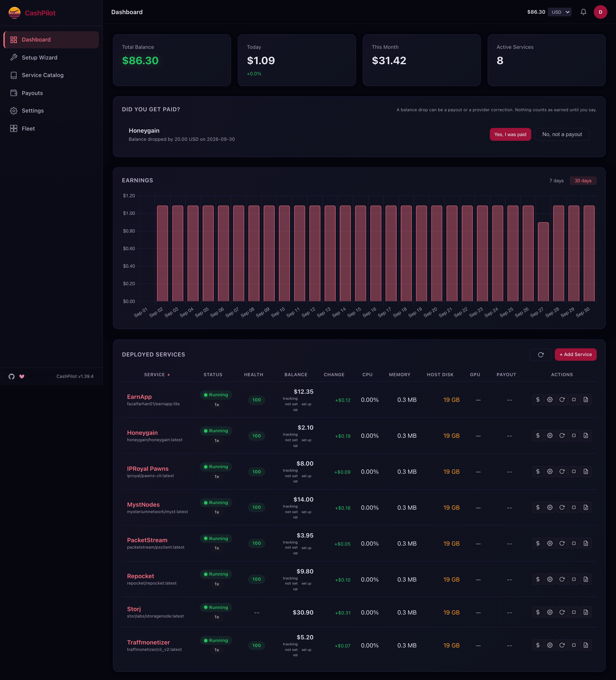Viewport: 616px width, 680px height.
Task: Open IPRoyal Pawns dollar icon
Action: coord(538,472)
